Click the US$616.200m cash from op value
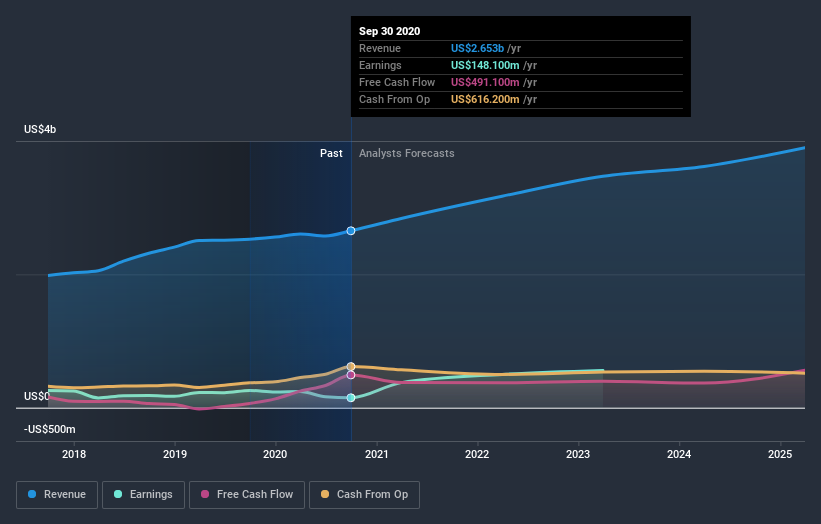The height and width of the screenshot is (524, 821). coord(485,99)
